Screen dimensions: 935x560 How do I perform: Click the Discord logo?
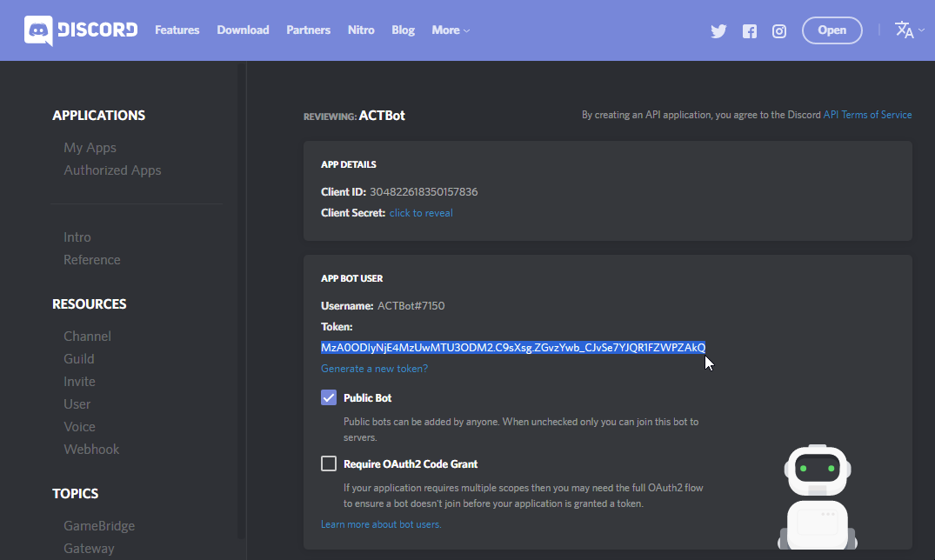tap(81, 30)
